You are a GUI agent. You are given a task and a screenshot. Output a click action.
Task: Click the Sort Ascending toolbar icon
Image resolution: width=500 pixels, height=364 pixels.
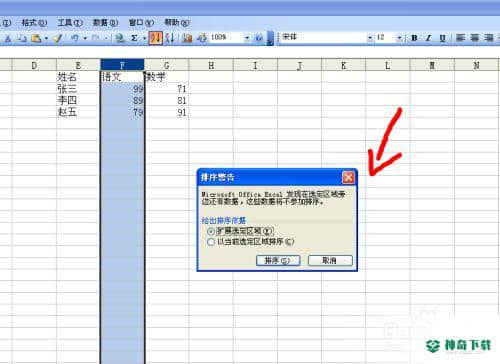155,38
